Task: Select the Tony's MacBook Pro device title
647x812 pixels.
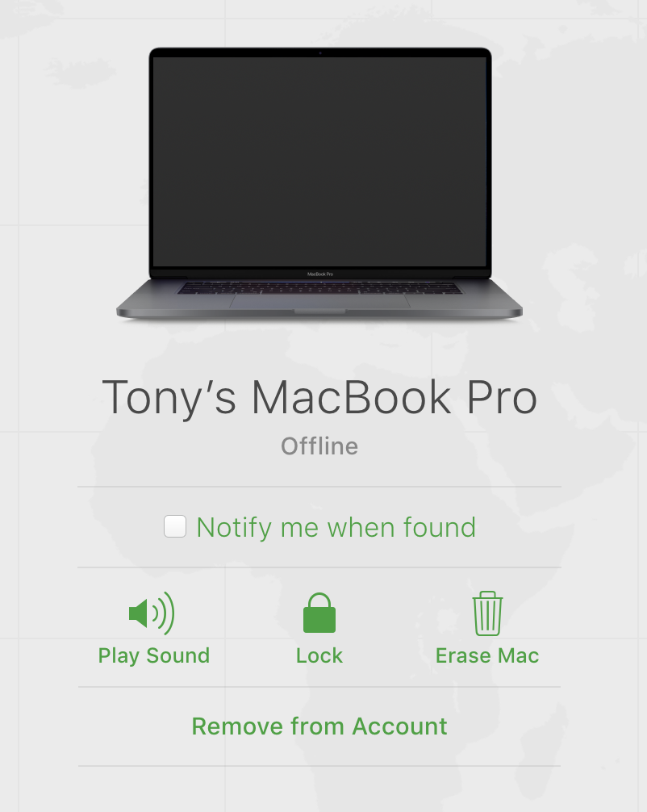Action: click(319, 398)
